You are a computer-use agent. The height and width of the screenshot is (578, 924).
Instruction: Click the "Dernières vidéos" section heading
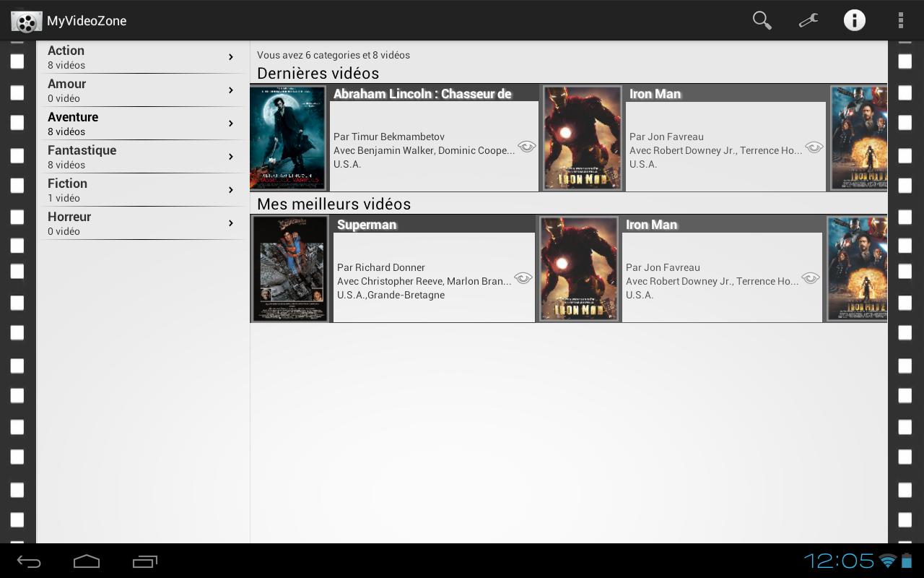pos(318,73)
